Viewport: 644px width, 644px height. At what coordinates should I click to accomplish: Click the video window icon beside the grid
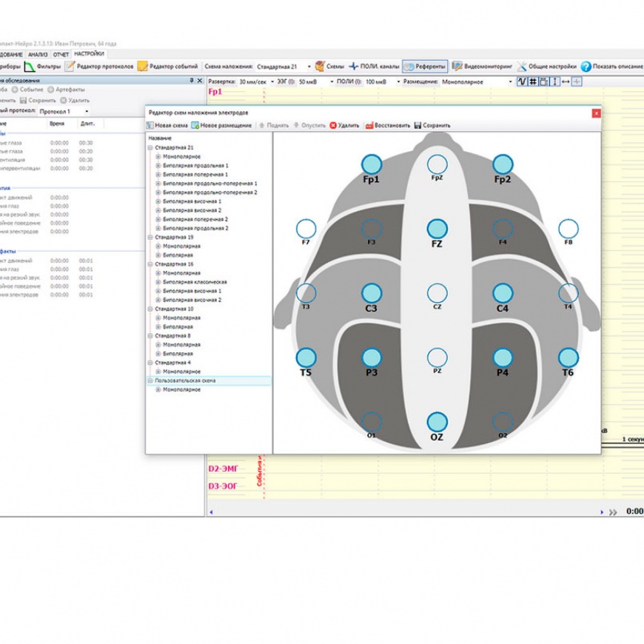[544, 81]
